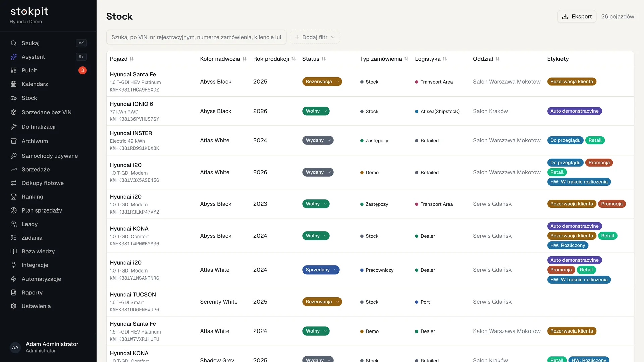
Task: Open Ustawienia gear icon
Action: pyautogui.click(x=14, y=306)
